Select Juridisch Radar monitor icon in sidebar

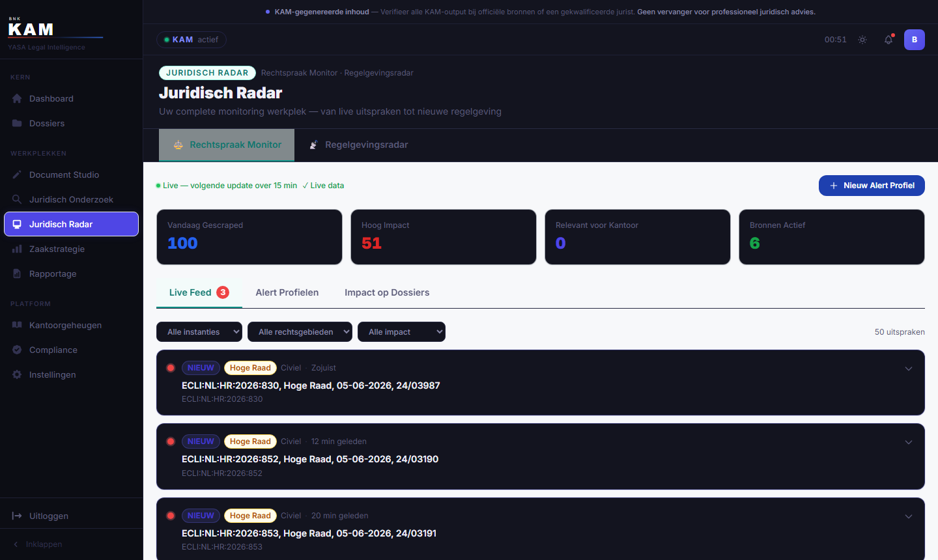click(17, 224)
